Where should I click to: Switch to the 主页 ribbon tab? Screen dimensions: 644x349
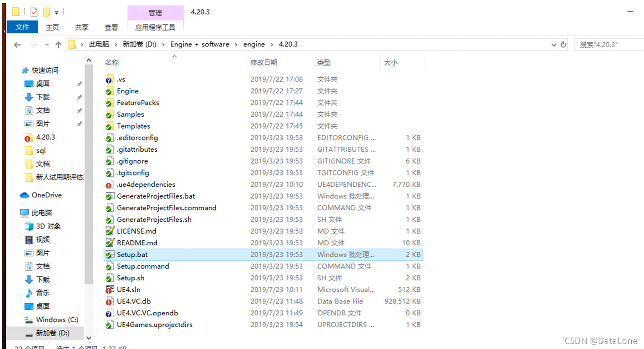[52, 27]
